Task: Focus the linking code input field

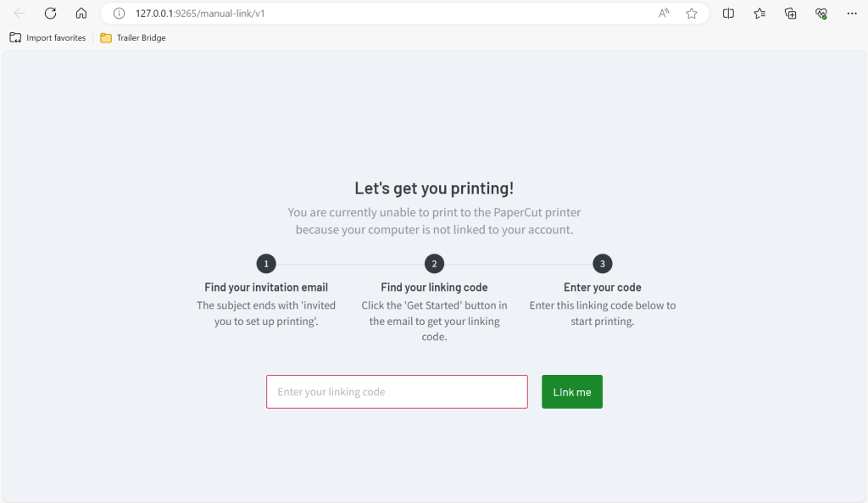Action: click(x=397, y=392)
